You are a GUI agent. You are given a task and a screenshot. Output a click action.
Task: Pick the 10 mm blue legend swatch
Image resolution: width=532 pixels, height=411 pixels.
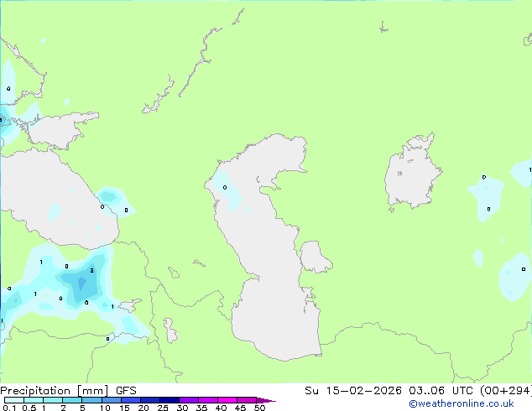pos(111,400)
